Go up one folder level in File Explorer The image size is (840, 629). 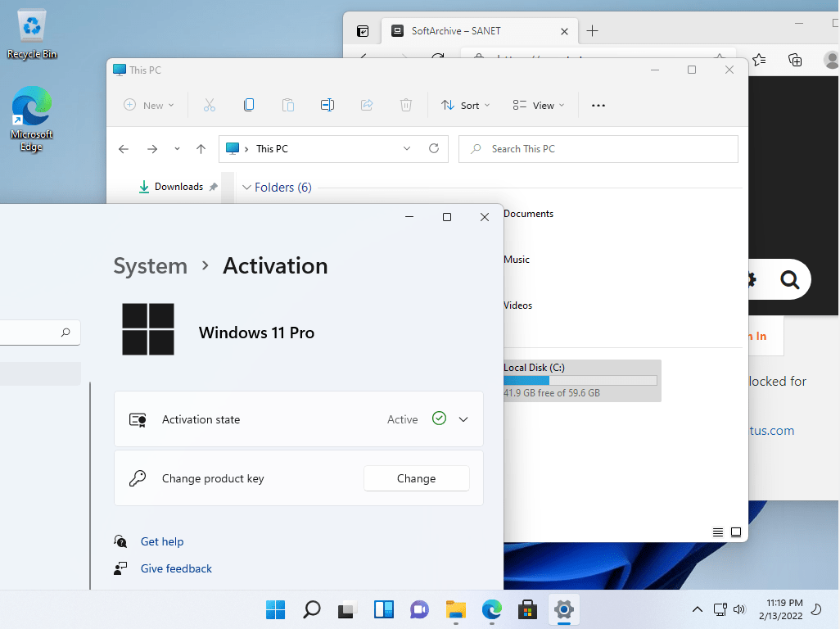click(201, 149)
